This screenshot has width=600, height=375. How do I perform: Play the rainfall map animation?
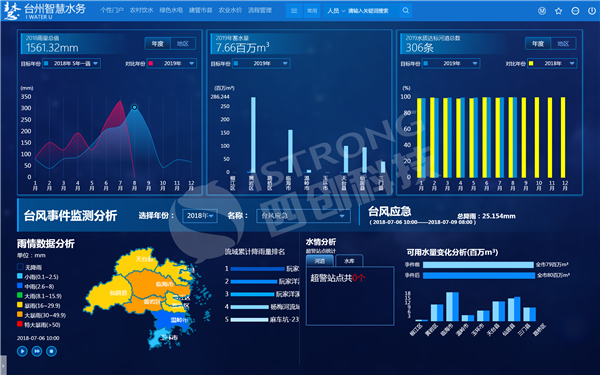tap(22, 351)
